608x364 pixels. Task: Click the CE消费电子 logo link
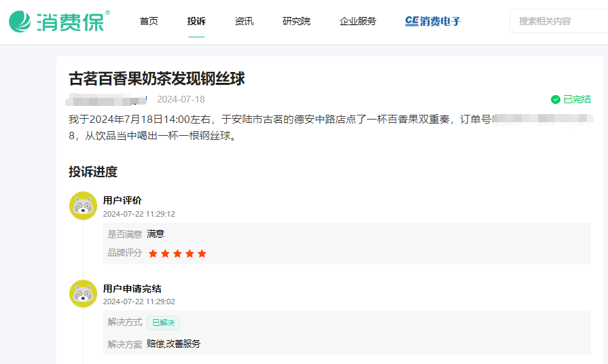click(433, 21)
